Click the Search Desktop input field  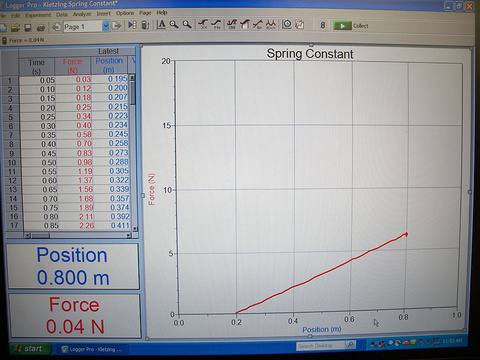click(320, 346)
